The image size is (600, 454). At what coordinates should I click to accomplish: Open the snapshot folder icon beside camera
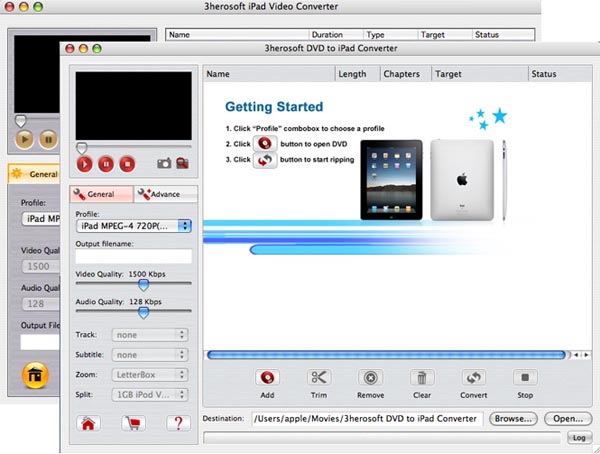tap(182, 163)
